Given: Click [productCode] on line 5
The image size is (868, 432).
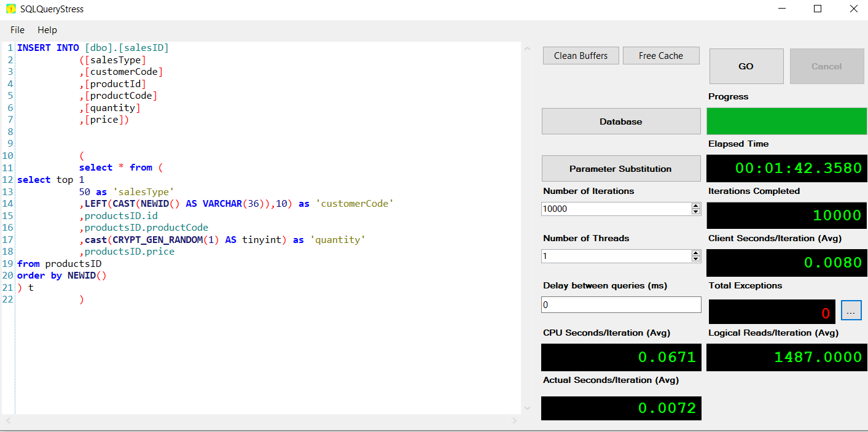Looking at the screenshot, I should pos(121,96).
